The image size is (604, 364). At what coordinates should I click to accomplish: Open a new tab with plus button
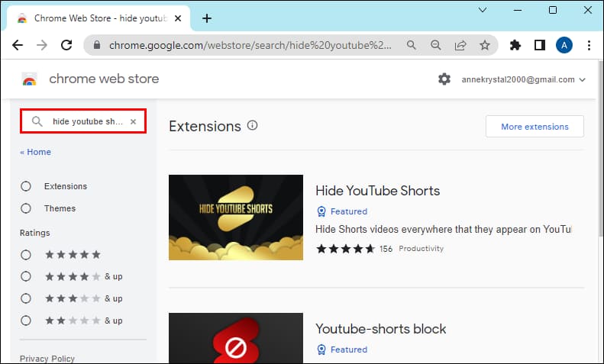click(x=207, y=18)
